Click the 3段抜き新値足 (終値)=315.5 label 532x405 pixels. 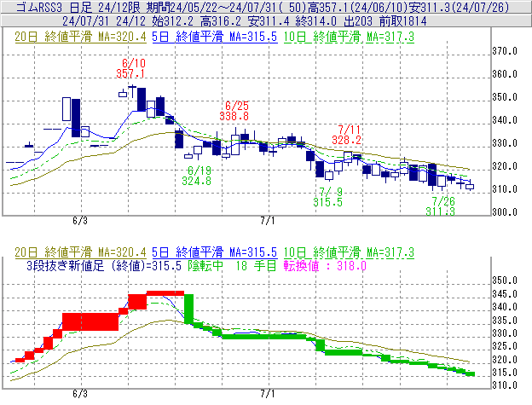coord(104,265)
